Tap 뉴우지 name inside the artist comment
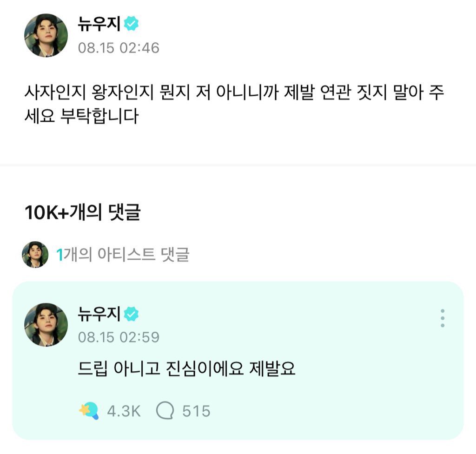Screen dimensions: 476x454 click(99, 315)
